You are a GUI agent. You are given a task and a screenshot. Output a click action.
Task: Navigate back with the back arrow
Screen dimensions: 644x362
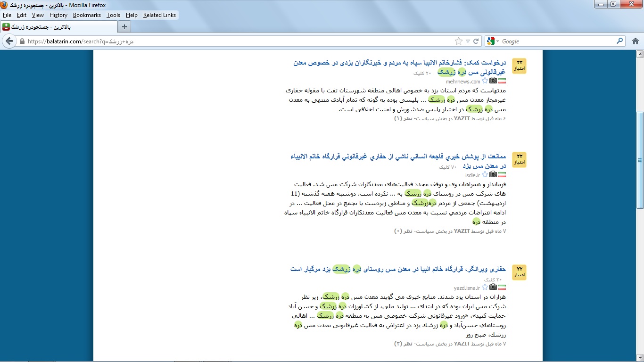9,41
